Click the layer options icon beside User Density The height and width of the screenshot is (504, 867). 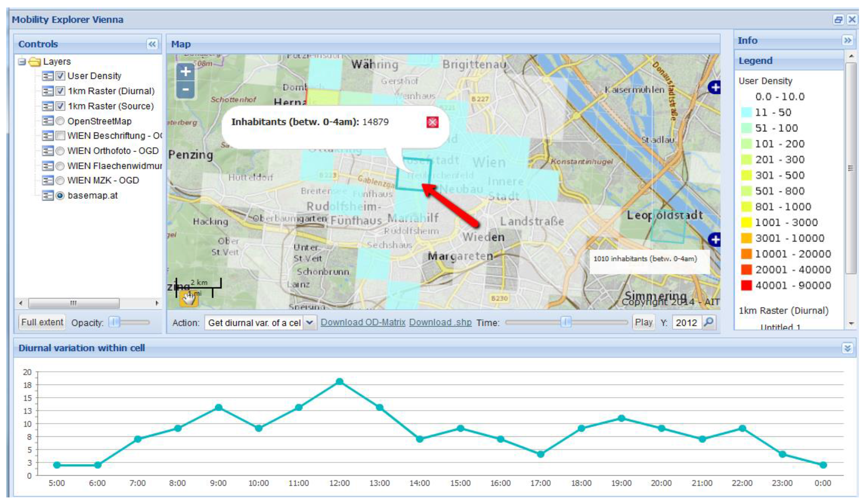(48, 76)
